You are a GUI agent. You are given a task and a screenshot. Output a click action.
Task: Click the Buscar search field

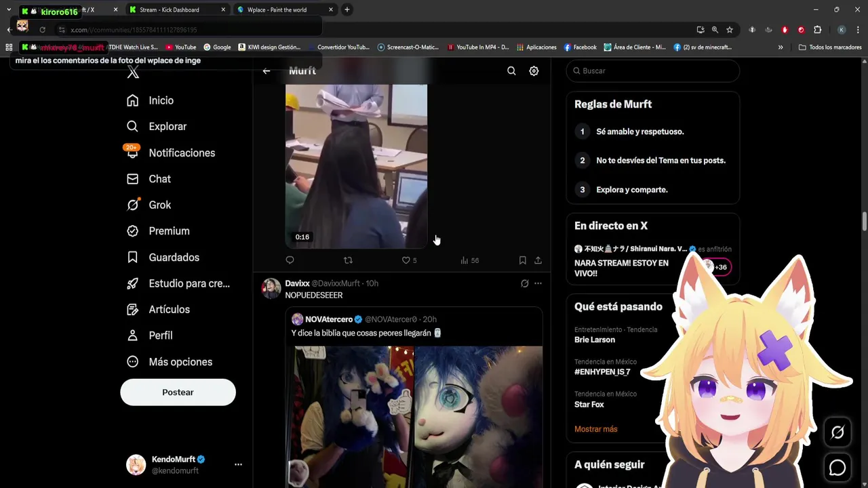click(652, 70)
